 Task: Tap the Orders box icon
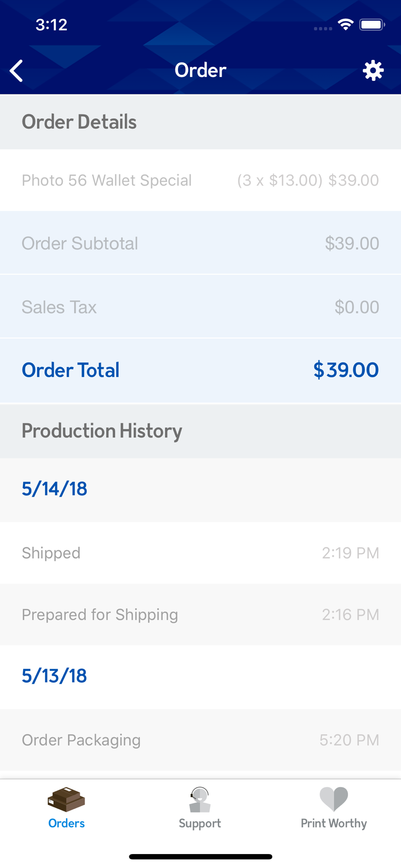pyautogui.click(x=66, y=799)
